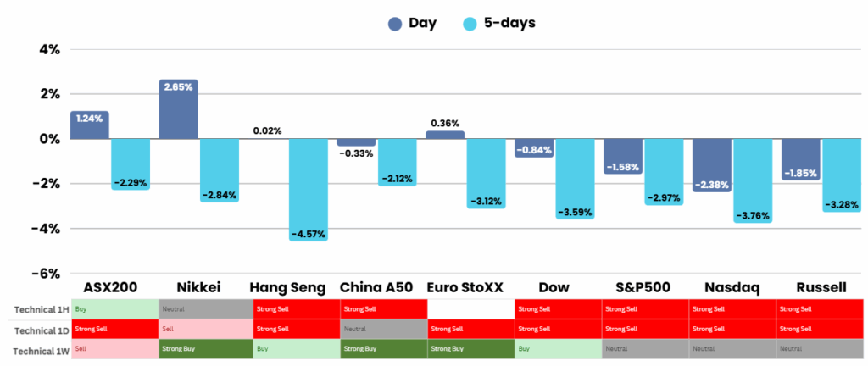Click the Hang Seng -4.57% five-day bar

(309, 189)
